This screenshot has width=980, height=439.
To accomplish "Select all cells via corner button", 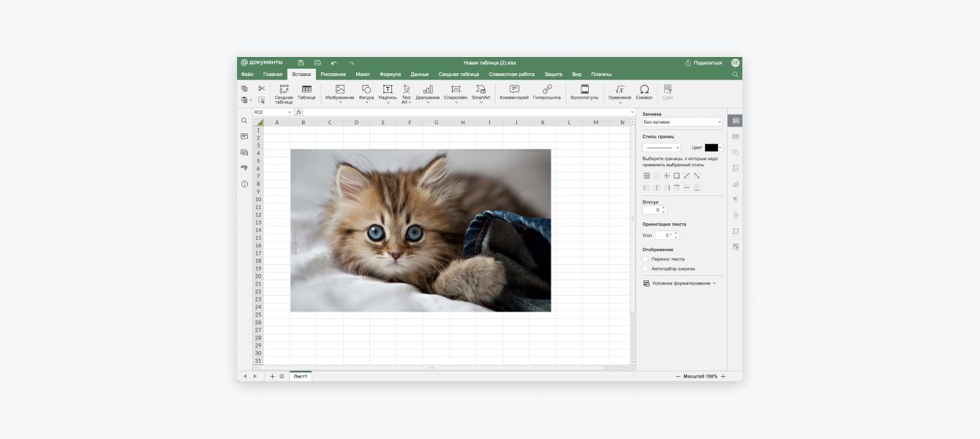I will tap(259, 122).
